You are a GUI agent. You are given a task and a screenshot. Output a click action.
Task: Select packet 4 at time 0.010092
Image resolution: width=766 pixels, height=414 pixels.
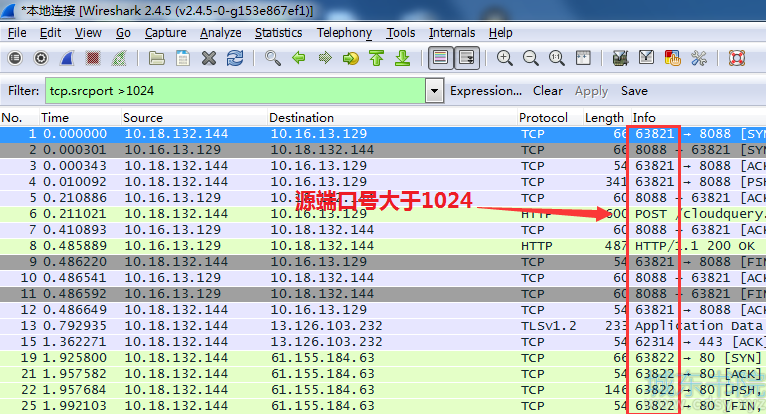point(383,182)
